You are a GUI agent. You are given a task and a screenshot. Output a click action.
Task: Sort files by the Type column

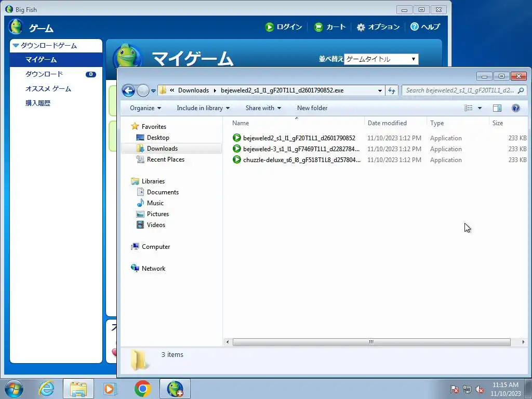tap(437, 123)
